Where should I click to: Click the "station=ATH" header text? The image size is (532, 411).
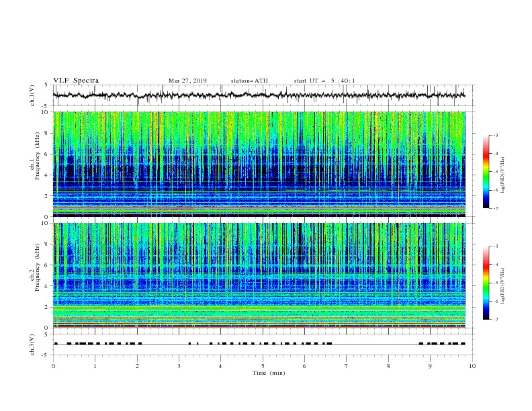click(249, 81)
